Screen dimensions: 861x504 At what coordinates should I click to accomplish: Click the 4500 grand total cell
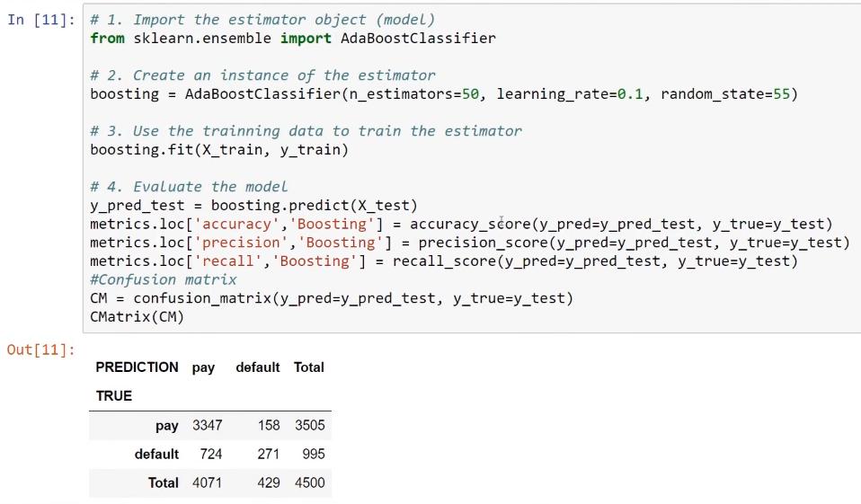310,482
